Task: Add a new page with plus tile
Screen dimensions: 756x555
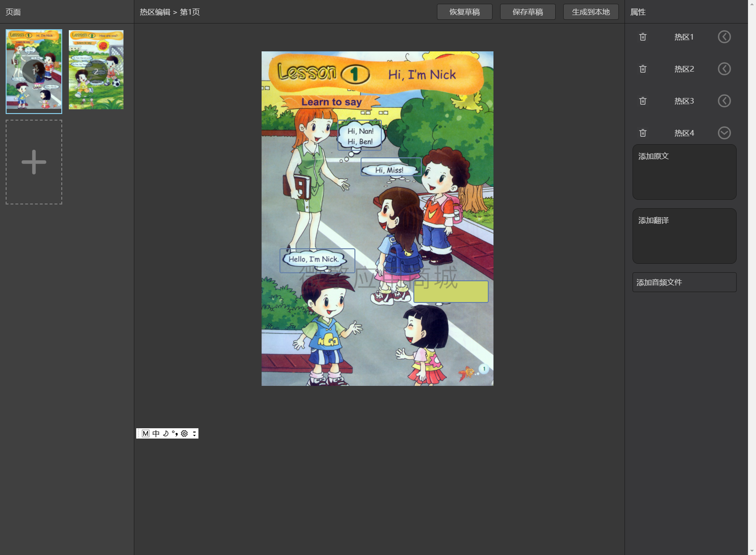Action: tap(34, 162)
